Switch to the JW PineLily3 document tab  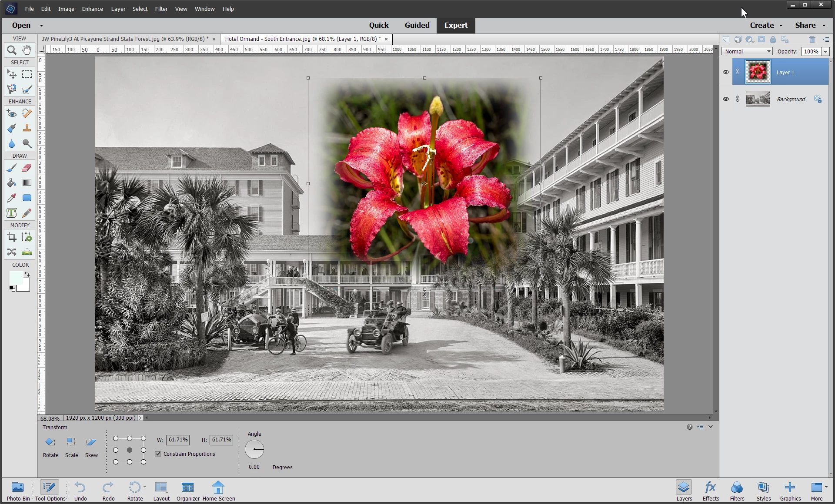(125, 39)
